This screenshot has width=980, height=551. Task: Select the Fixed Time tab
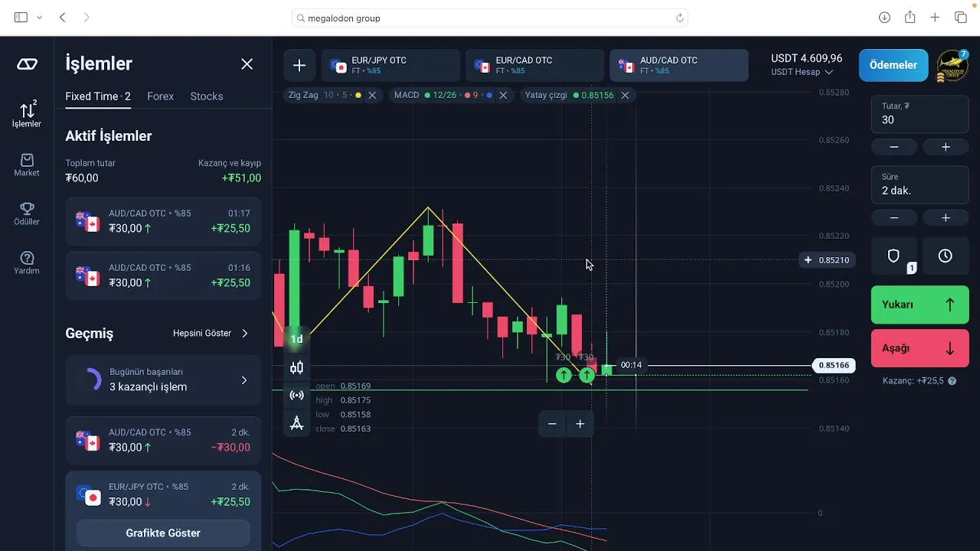point(98,96)
